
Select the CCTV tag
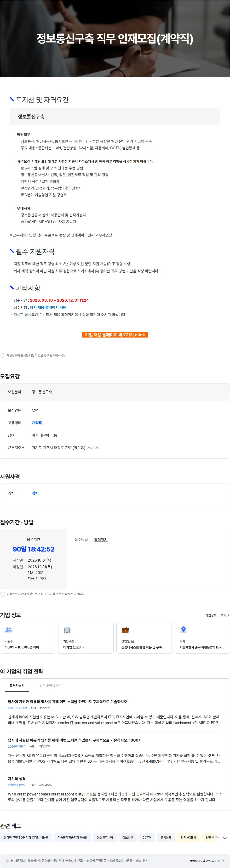coord(147,837)
